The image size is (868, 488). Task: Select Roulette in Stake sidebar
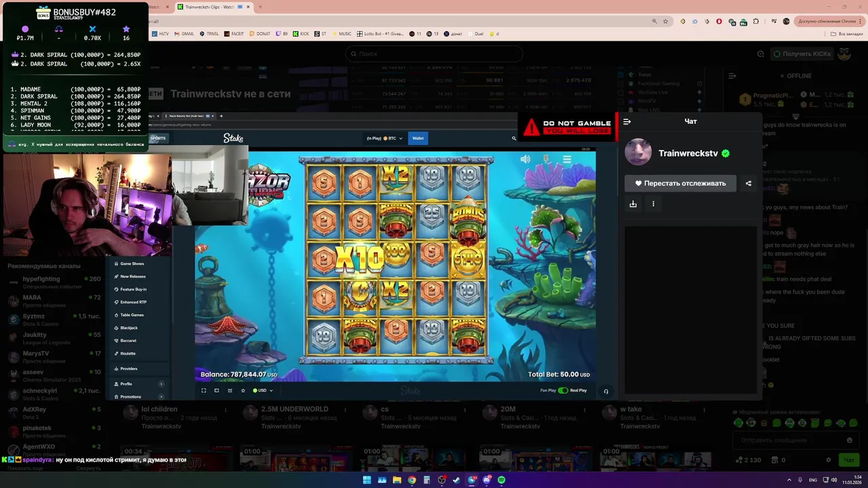(127, 354)
